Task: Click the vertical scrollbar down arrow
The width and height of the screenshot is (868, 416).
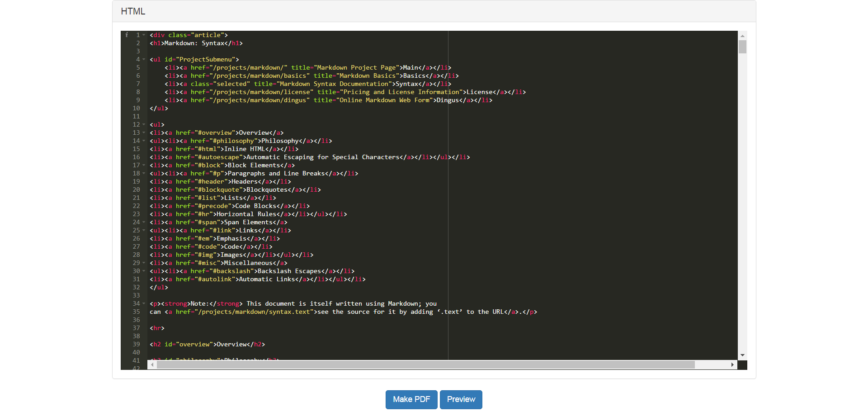Action: [x=742, y=355]
